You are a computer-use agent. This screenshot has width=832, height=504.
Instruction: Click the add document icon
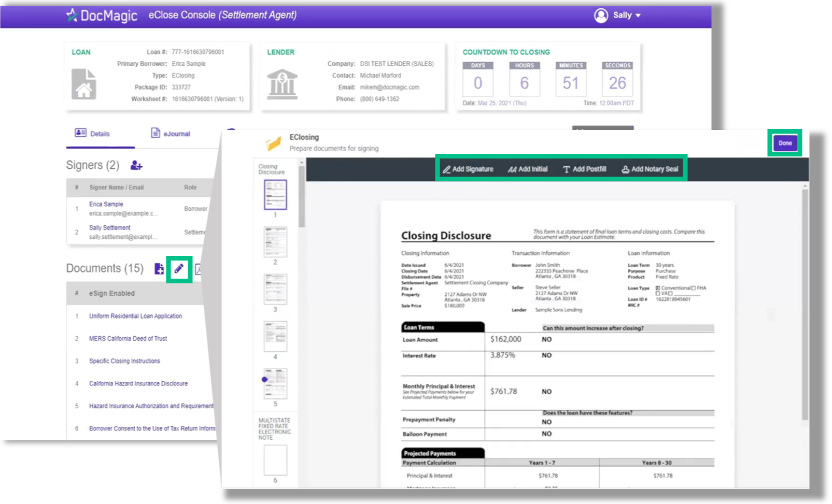(159, 268)
